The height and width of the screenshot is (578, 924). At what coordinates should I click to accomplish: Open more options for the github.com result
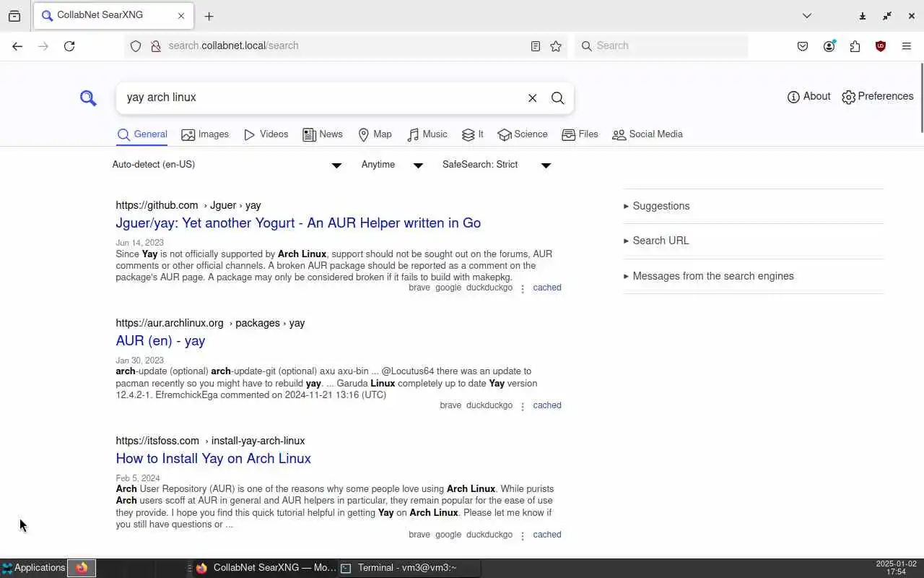(x=523, y=288)
